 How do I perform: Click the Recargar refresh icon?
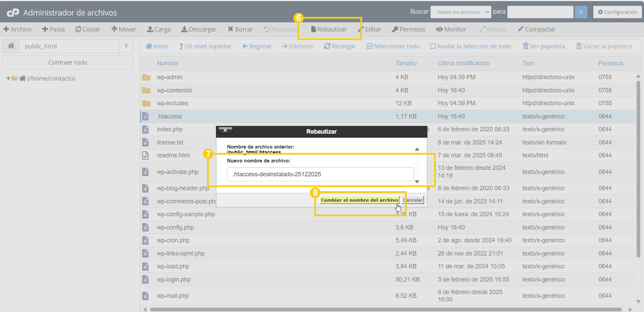(x=327, y=46)
